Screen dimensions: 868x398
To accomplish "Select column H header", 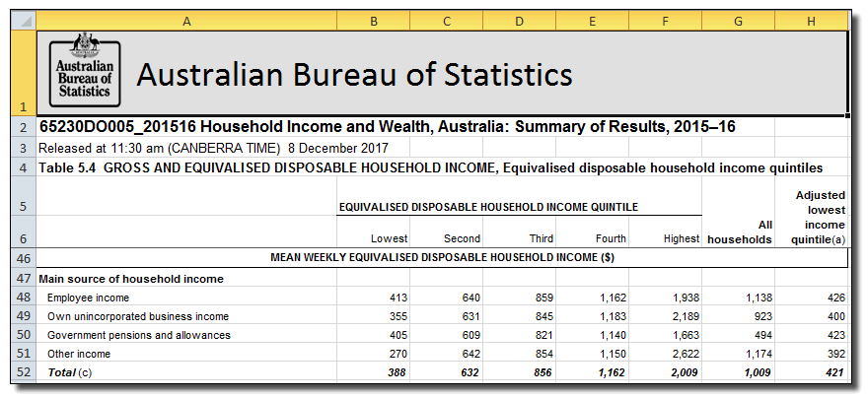I will 811,20.
